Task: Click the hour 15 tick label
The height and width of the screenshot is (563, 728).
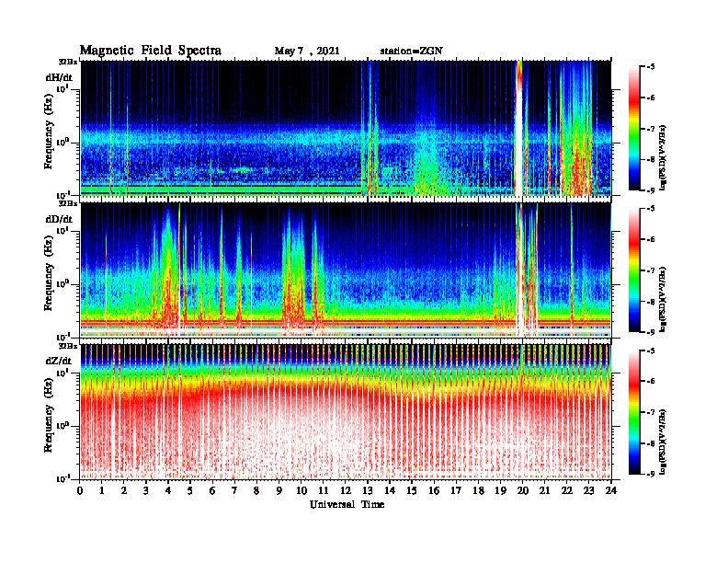Action: pos(412,490)
